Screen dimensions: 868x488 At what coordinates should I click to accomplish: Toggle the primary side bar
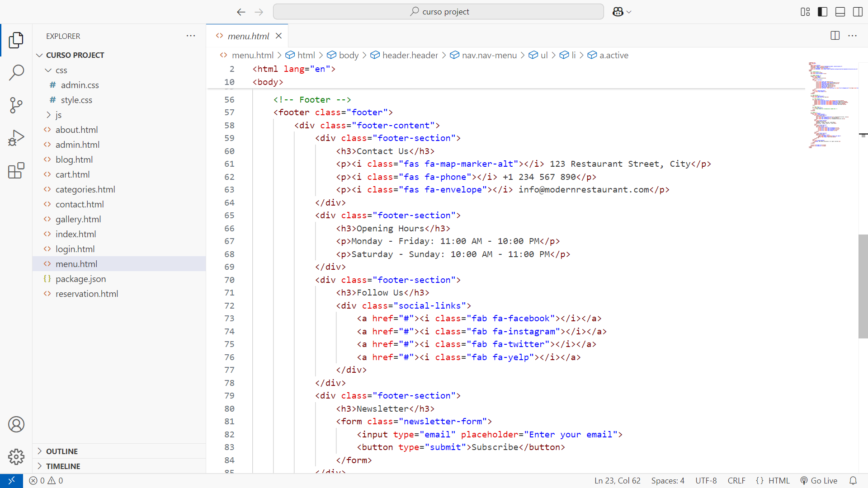(x=823, y=12)
